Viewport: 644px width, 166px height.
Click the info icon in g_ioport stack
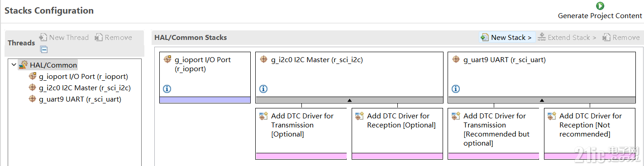point(167,89)
